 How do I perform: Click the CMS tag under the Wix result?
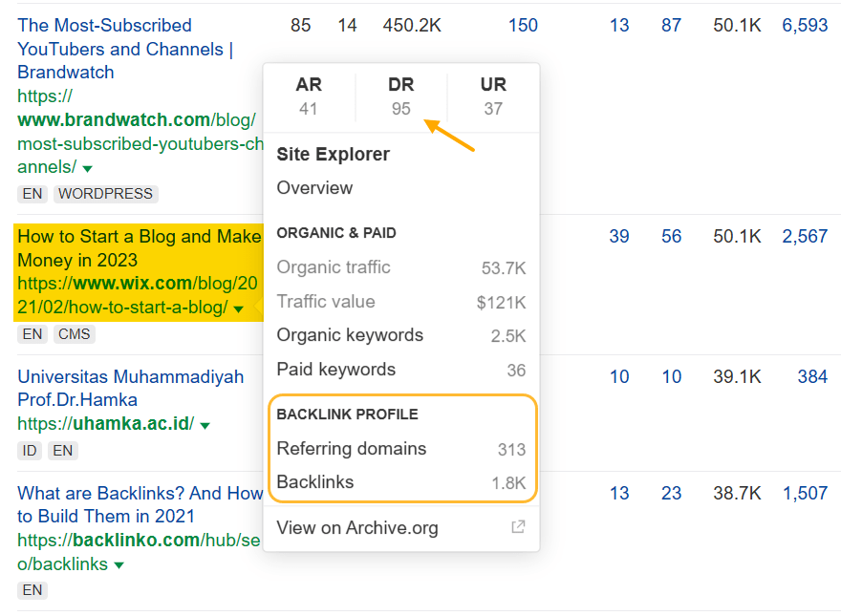point(74,334)
